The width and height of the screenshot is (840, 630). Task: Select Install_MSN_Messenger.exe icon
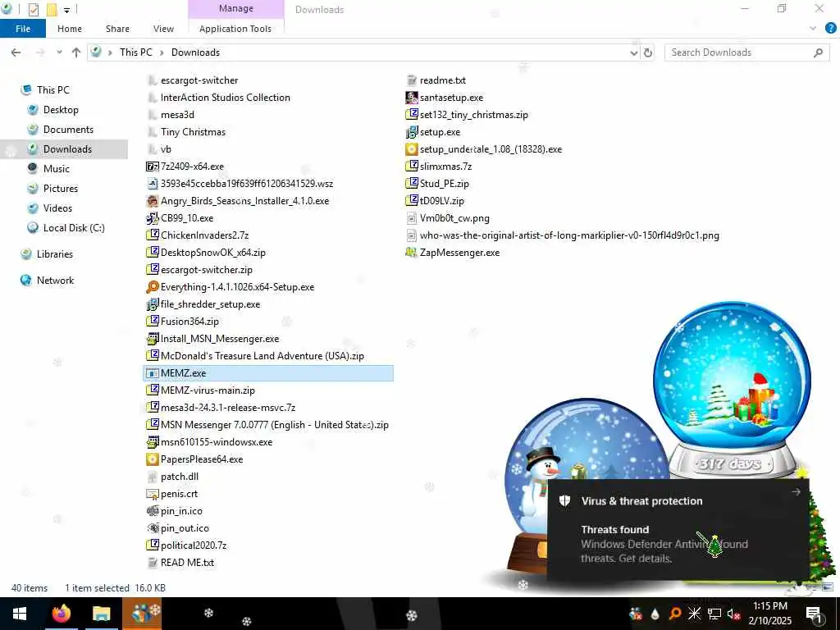pos(152,339)
